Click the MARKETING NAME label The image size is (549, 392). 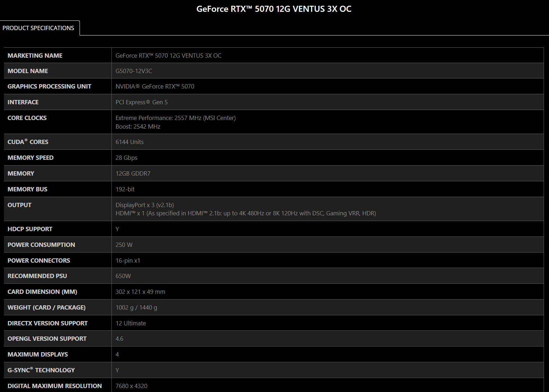click(35, 56)
